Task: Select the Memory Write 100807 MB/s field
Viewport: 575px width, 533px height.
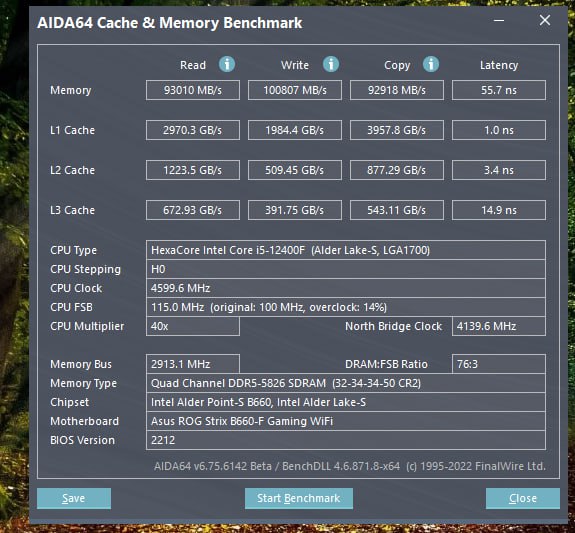Action: click(295, 90)
